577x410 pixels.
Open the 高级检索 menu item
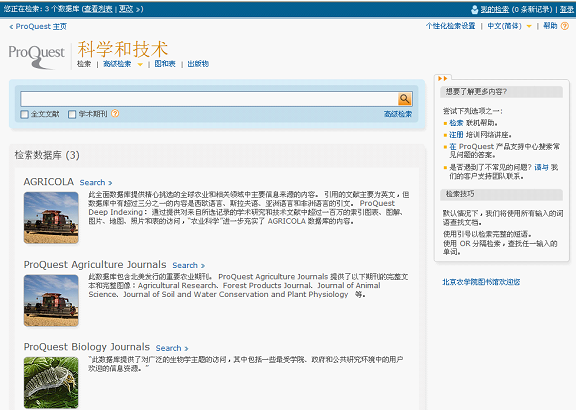(x=117, y=64)
